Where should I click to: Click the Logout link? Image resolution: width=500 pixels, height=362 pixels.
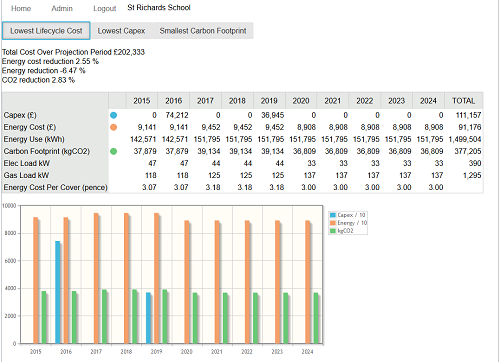105,8
